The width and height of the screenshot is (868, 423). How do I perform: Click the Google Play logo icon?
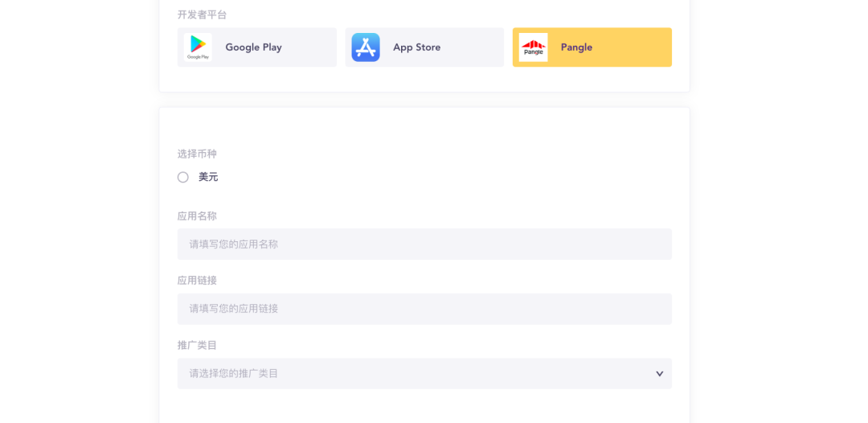(x=198, y=47)
